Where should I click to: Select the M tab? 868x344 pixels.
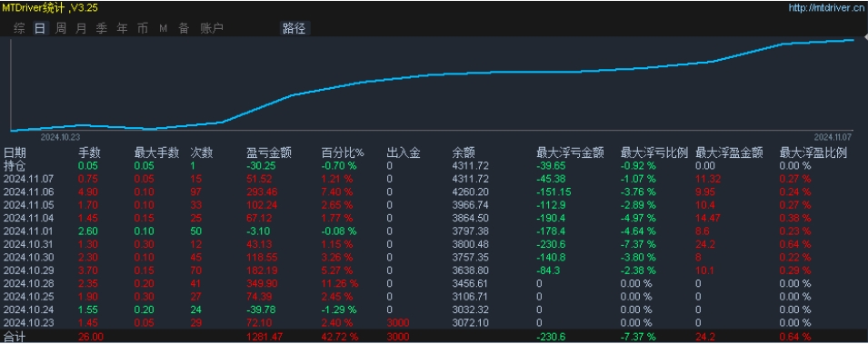(x=164, y=29)
